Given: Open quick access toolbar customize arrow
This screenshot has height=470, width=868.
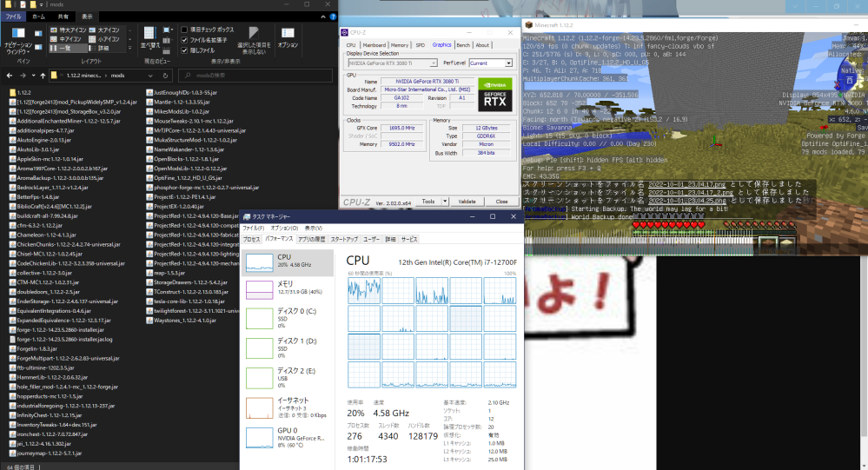Looking at the screenshot, I should (43, 4).
